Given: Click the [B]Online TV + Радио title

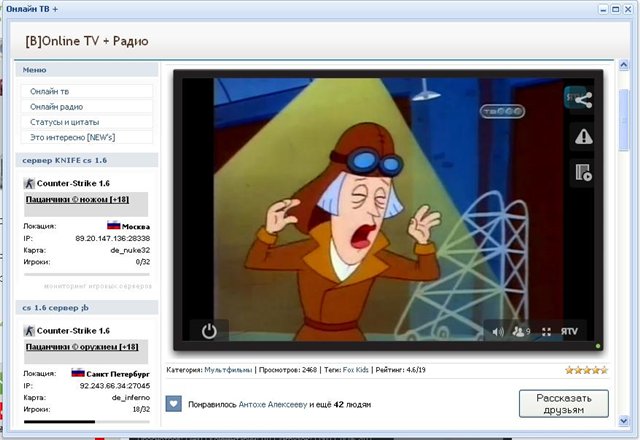Looking at the screenshot, I should click(x=87, y=41).
